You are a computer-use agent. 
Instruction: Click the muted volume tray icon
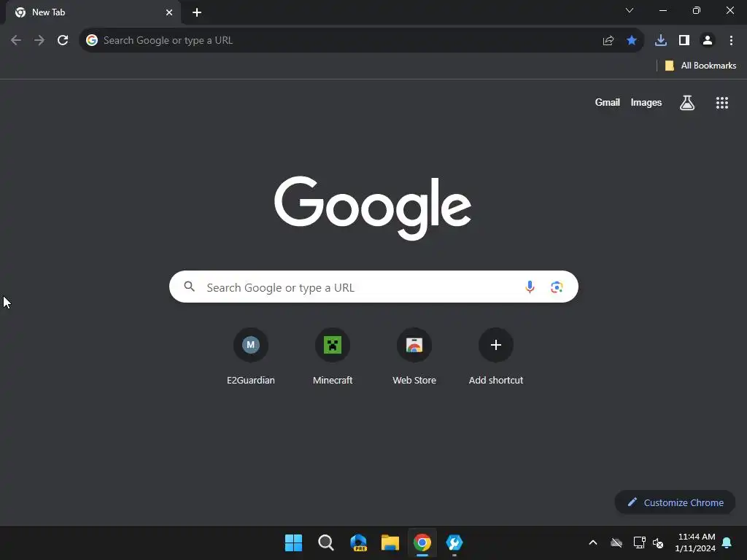coord(658,542)
